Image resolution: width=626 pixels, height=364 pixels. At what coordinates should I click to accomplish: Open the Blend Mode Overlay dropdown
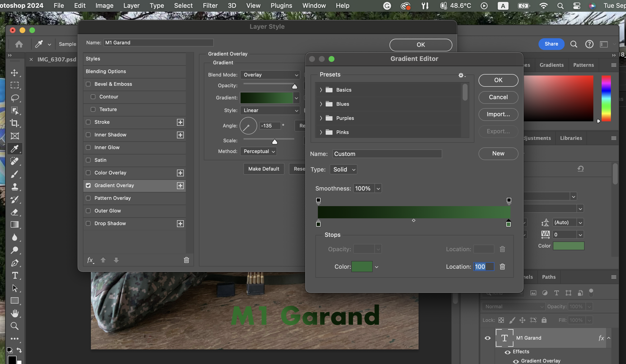270,75
